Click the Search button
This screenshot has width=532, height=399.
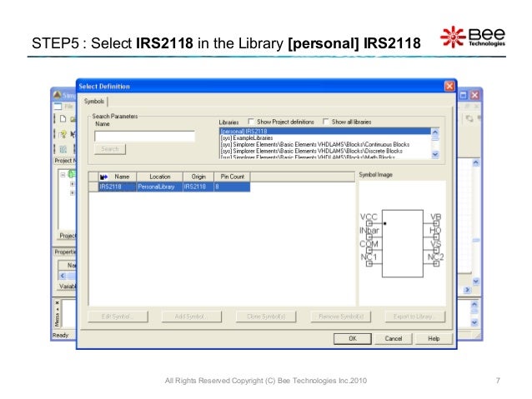(x=110, y=149)
